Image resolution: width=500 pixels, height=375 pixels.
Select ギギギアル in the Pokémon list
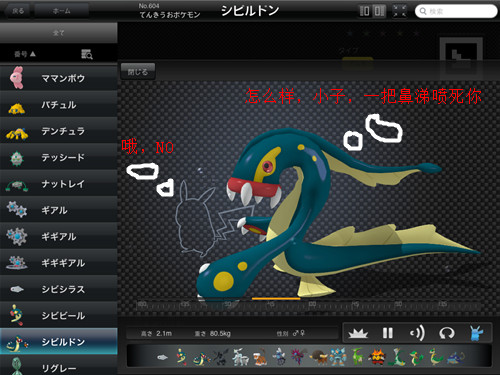59,263
